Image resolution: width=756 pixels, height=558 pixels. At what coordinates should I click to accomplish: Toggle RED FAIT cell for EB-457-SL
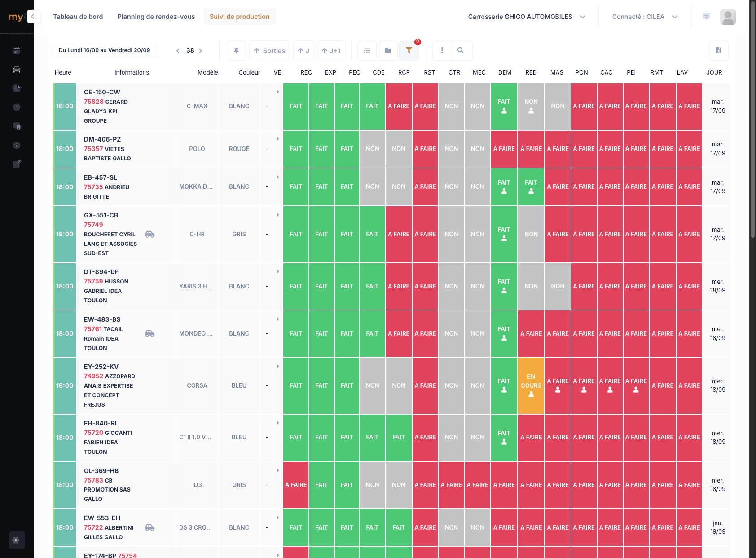pos(531,186)
